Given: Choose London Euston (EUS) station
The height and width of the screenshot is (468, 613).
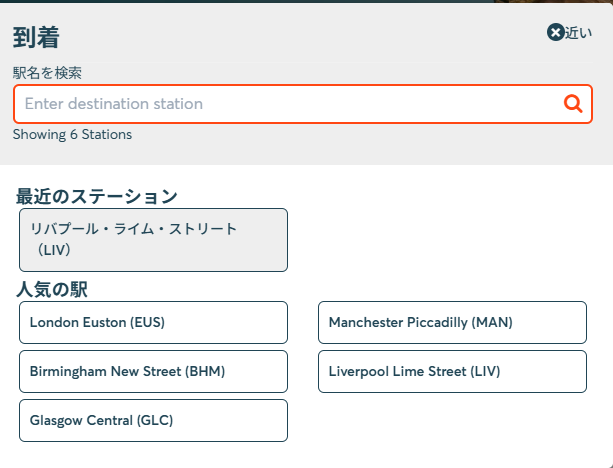Looking at the screenshot, I should (153, 322).
